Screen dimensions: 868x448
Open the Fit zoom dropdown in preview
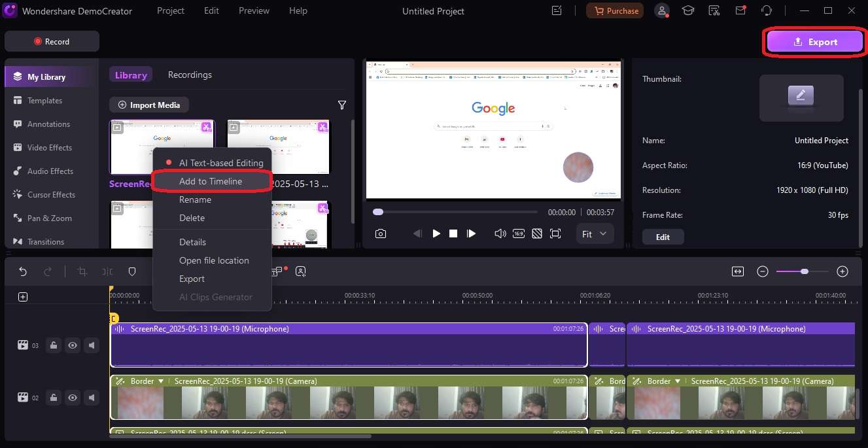pyautogui.click(x=595, y=233)
